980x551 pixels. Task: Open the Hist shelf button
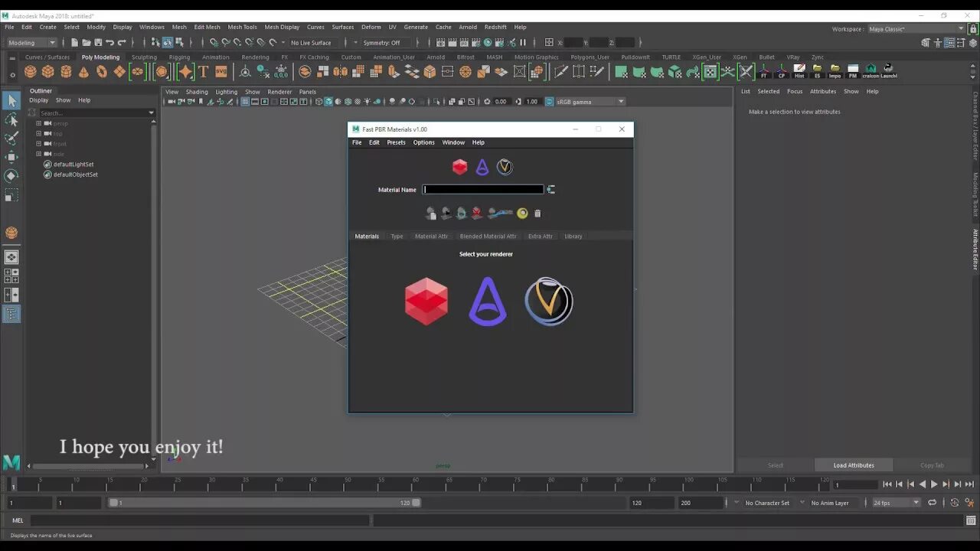[799, 72]
